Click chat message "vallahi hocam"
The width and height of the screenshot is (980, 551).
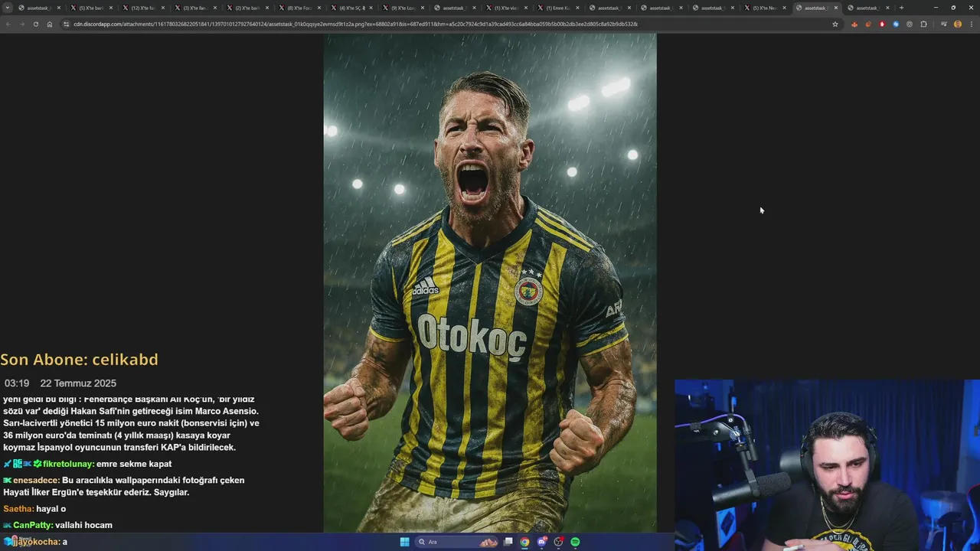pyautogui.click(x=84, y=525)
